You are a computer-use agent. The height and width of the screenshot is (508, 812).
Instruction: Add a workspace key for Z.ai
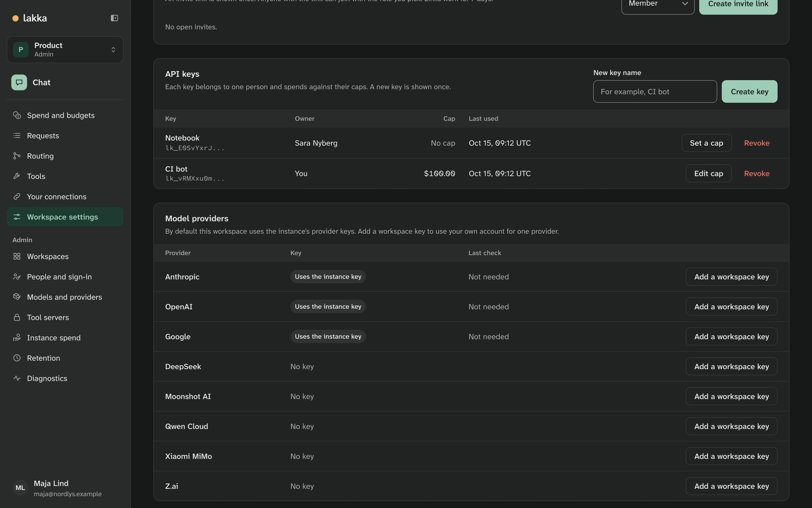click(731, 486)
